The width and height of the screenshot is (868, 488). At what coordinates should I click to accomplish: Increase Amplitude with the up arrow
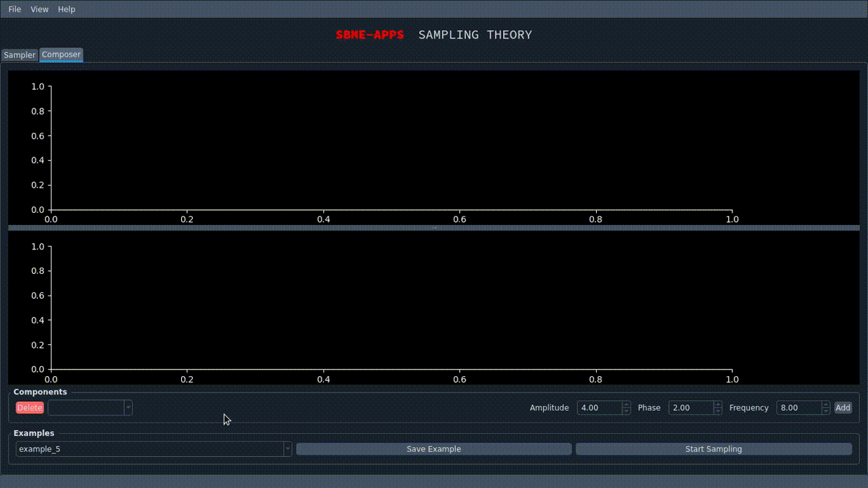pyautogui.click(x=626, y=405)
